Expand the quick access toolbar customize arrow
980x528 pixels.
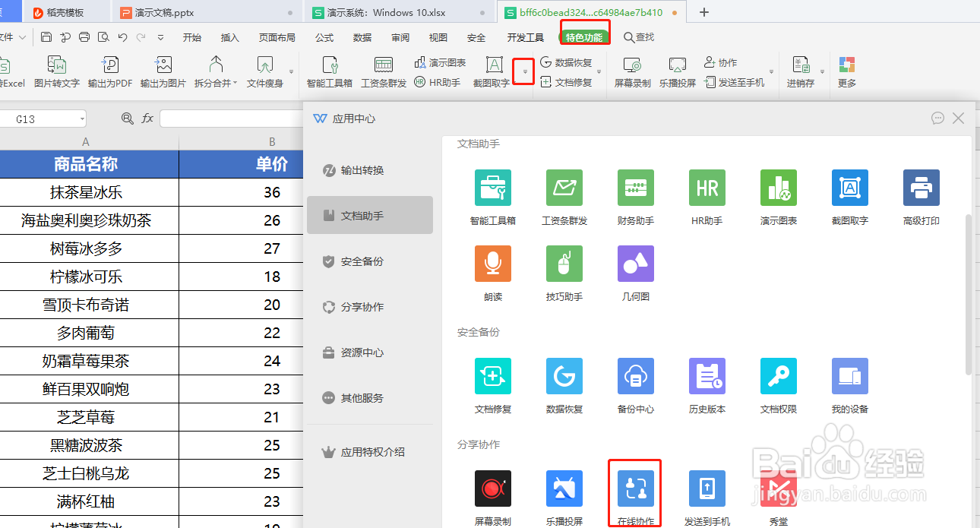pyautogui.click(x=160, y=37)
